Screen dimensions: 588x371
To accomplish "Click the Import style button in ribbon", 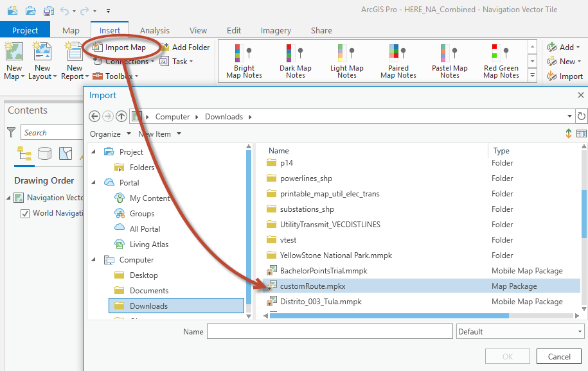I will (x=565, y=76).
